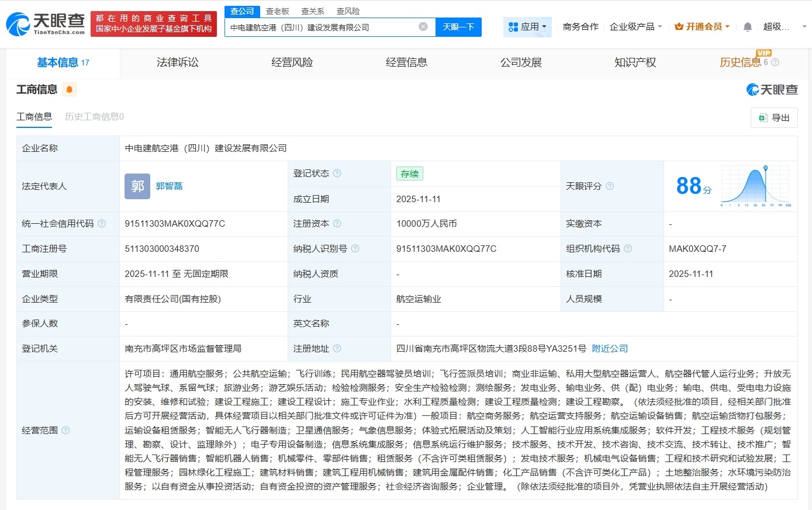Viewport: 812px width, 510px height.
Task: Open legal representative 郭智磊 link
Action: [x=169, y=186]
